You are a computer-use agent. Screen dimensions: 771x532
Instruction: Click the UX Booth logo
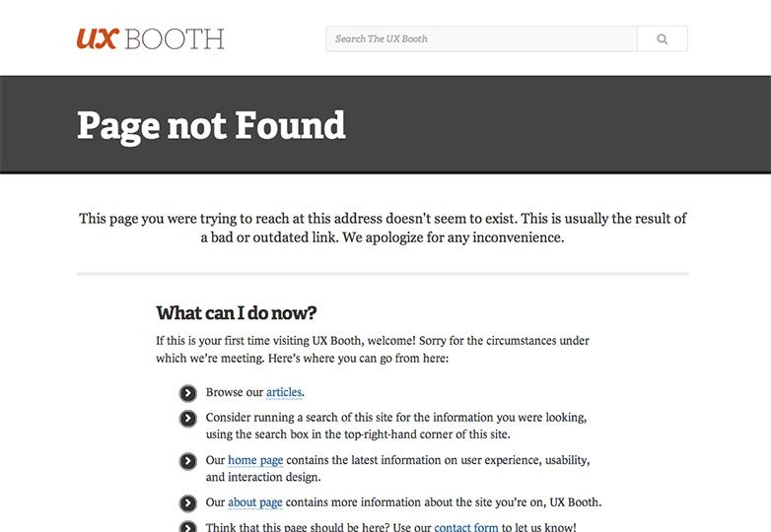[150, 38]
